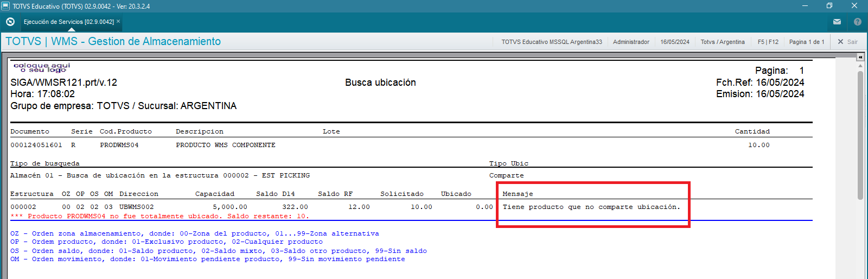
Task: Click the Cantidad value 10.00
Action: (758, 145)
